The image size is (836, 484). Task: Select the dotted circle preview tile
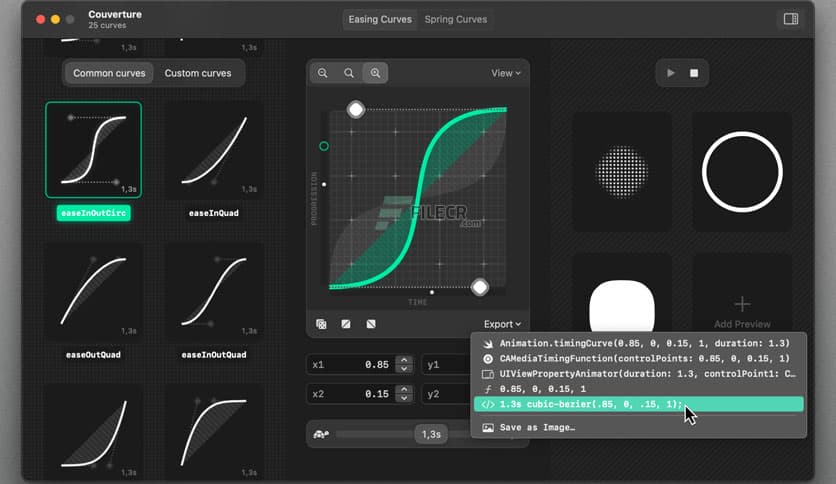click(622, 172)
